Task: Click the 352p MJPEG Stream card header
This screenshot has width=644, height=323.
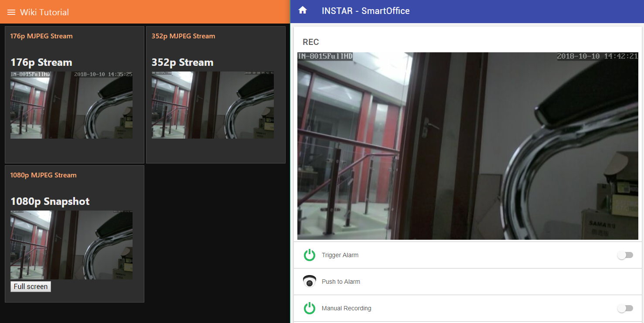Action: coord(183,36)
